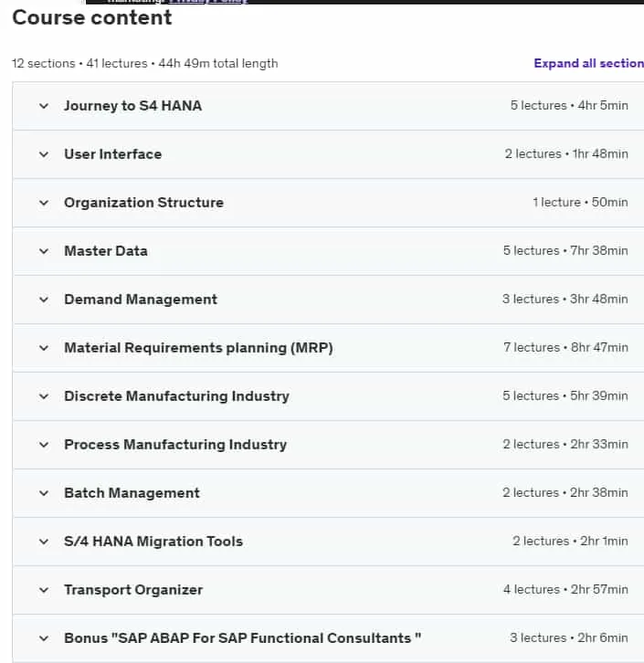Expand the Organization Structure chevron
Image resolution: width=644 pixels, height=663 pixels.
tap(44, 203)
